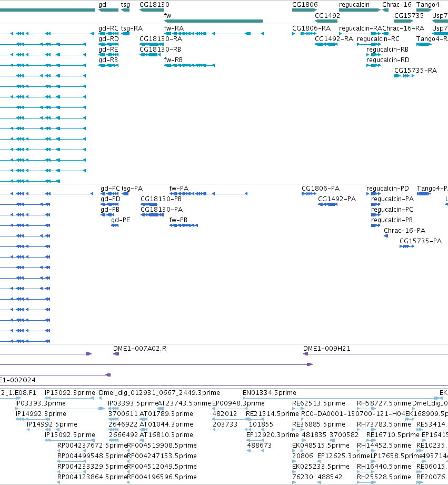Select protein feature CG1806-PA
Screen dimensions: 448x485
point(309,194)
